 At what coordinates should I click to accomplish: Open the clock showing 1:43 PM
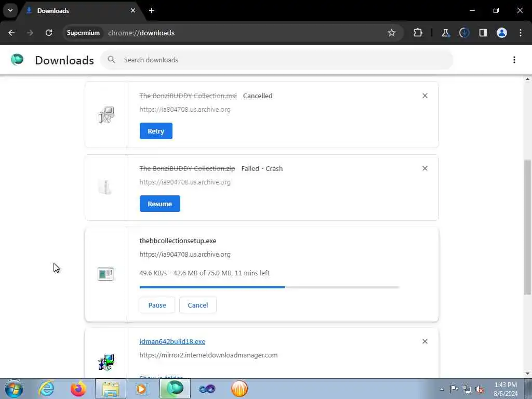coord(506,389)
